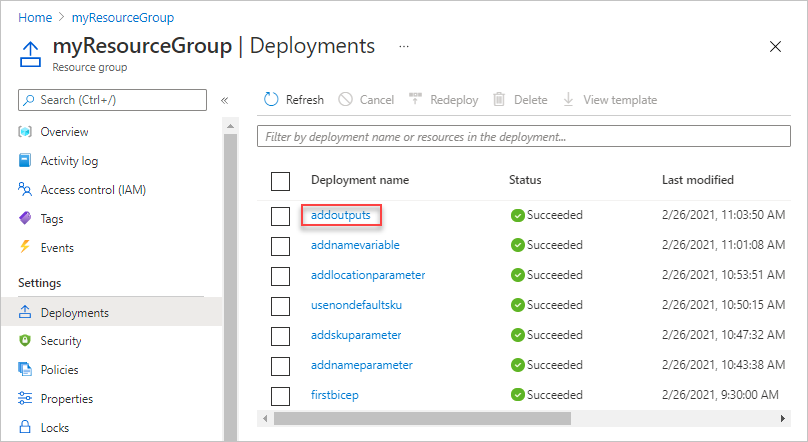Select Properties in the Settings menu
Screen dimensions: 808x442
pyautogui.click(x=66, y=399)
